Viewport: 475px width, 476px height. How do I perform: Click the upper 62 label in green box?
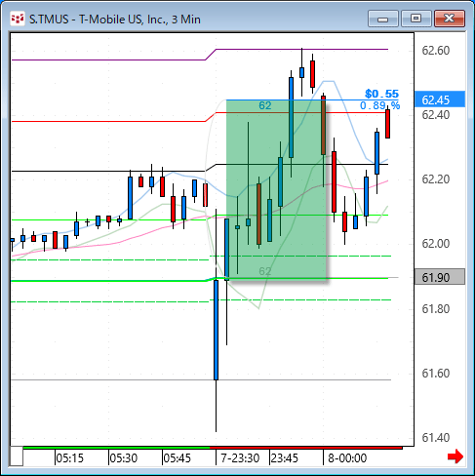tap(265, 105)
